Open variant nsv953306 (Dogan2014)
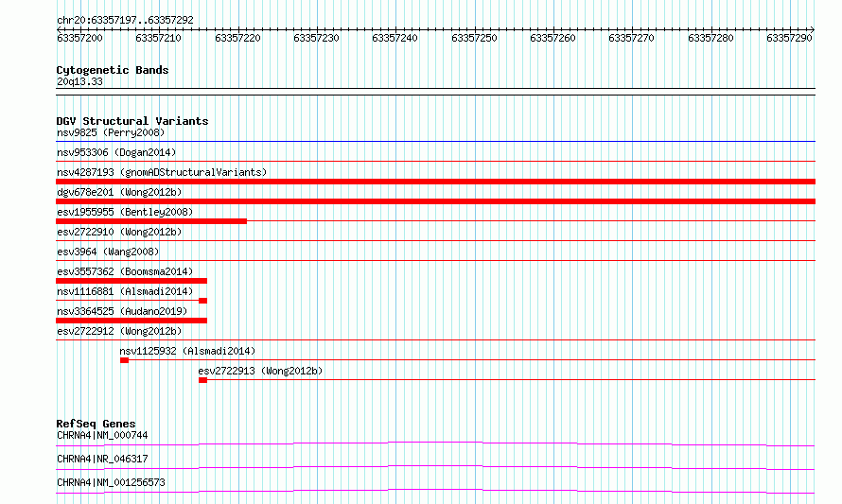 (116, 152)
